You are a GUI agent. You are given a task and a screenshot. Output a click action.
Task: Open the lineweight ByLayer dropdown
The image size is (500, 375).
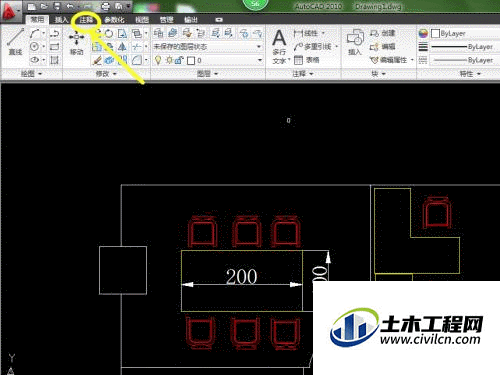coord(465,47)
